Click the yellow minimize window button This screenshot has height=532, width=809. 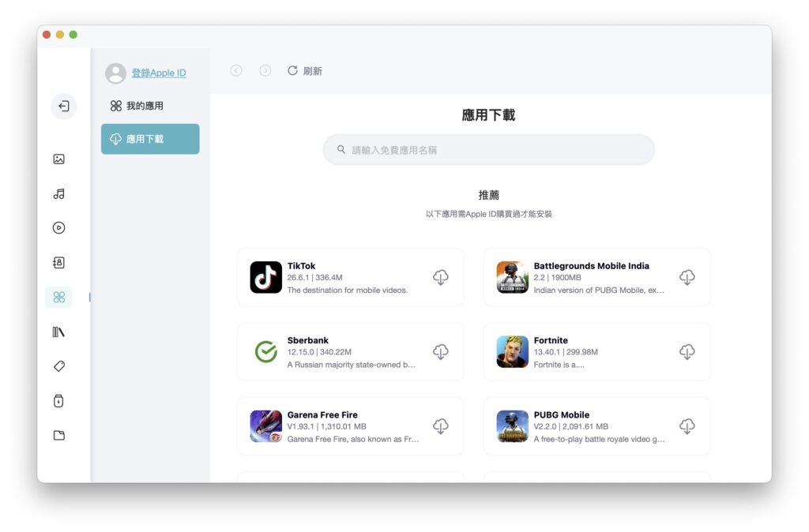click(60, 35)
